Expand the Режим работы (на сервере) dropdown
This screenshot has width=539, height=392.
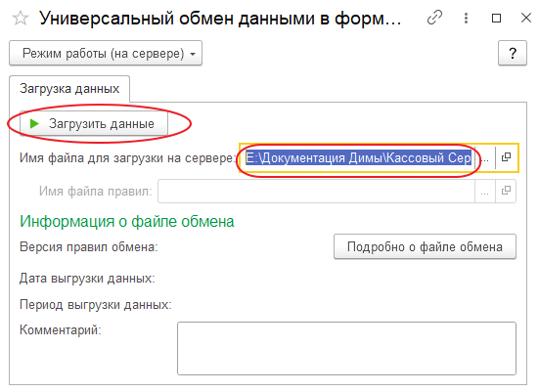pyautogui.click(x=106, y=53)
